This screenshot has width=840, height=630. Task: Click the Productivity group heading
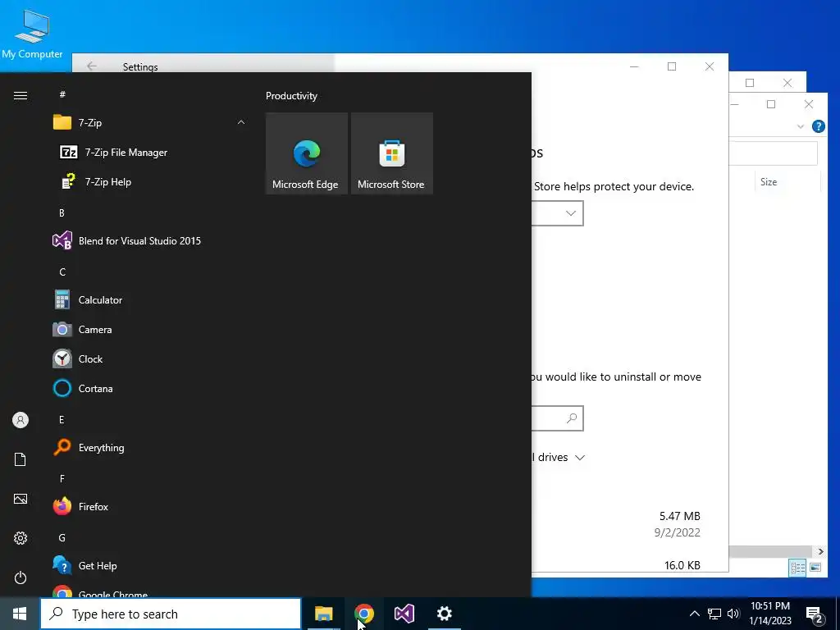pyautogui.click(x=291, y=96)
